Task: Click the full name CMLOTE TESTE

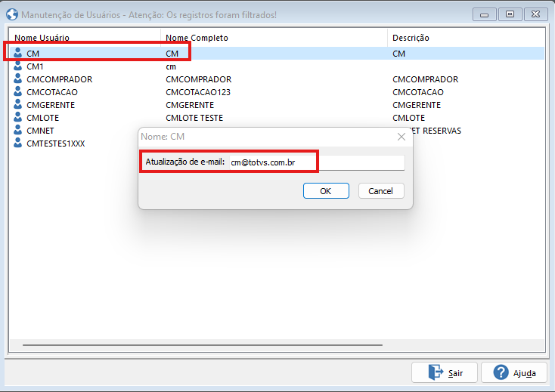Action: click(x=194, y=118)
